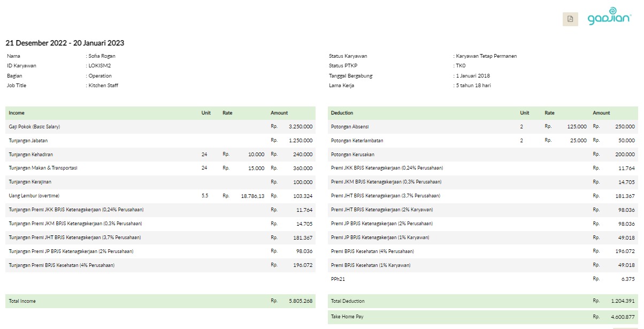Screen dimensions: 644x329
Task: Select the PPh21 deduction row
Action: click(482, 279)
